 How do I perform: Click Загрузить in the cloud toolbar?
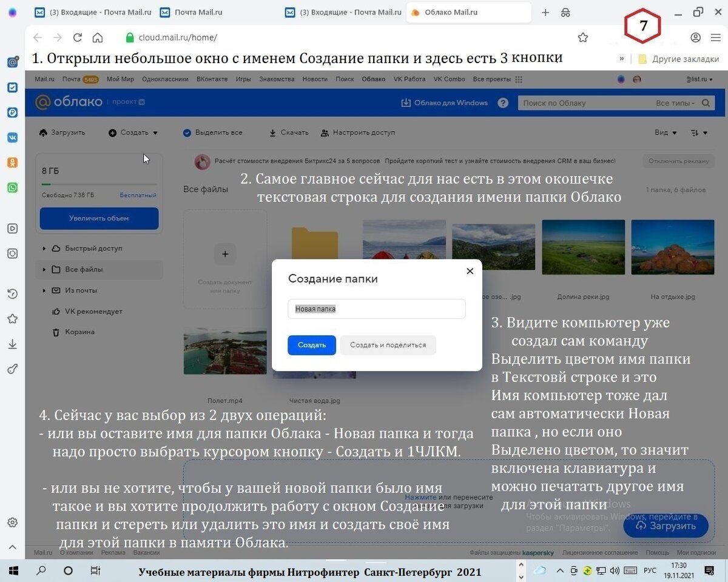[62, 132]
